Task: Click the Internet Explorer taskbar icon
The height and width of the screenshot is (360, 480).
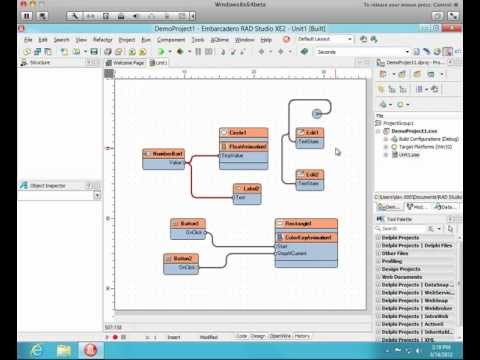Action: (36, 350)
